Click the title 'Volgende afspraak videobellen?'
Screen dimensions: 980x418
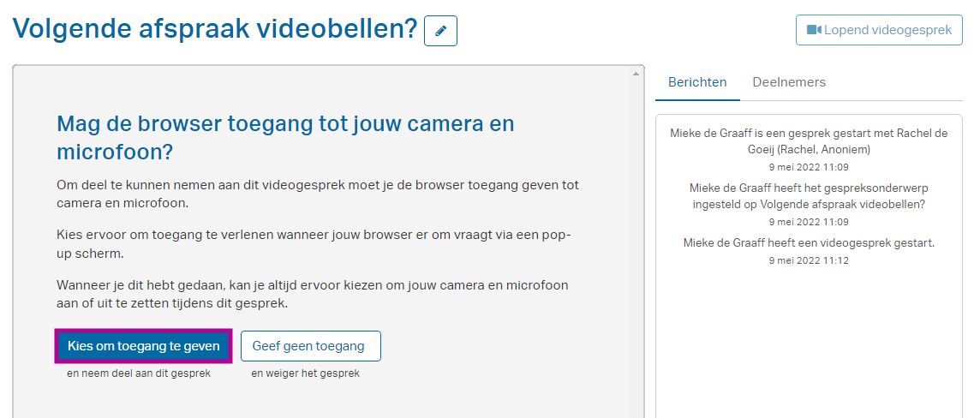[214, 29]
